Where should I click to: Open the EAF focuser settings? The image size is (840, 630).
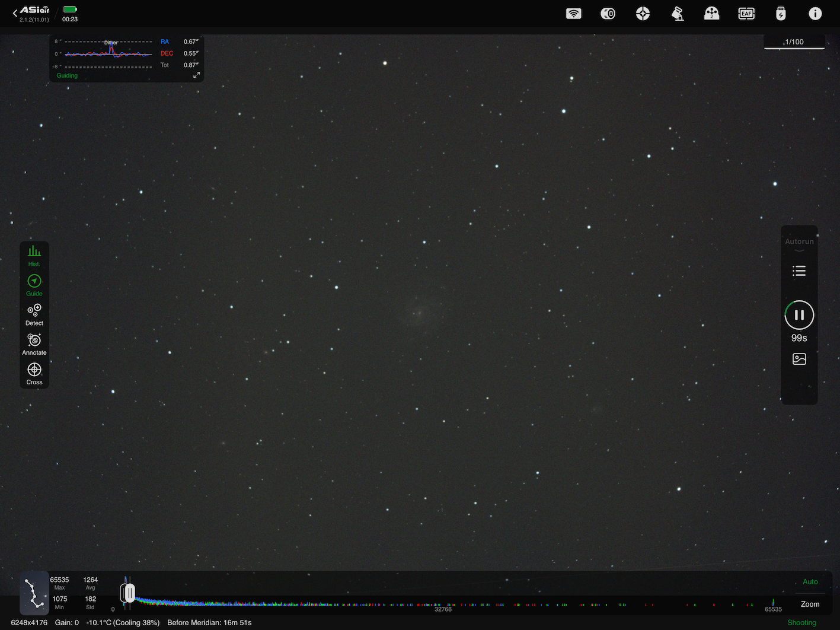[x=746, y=14]
